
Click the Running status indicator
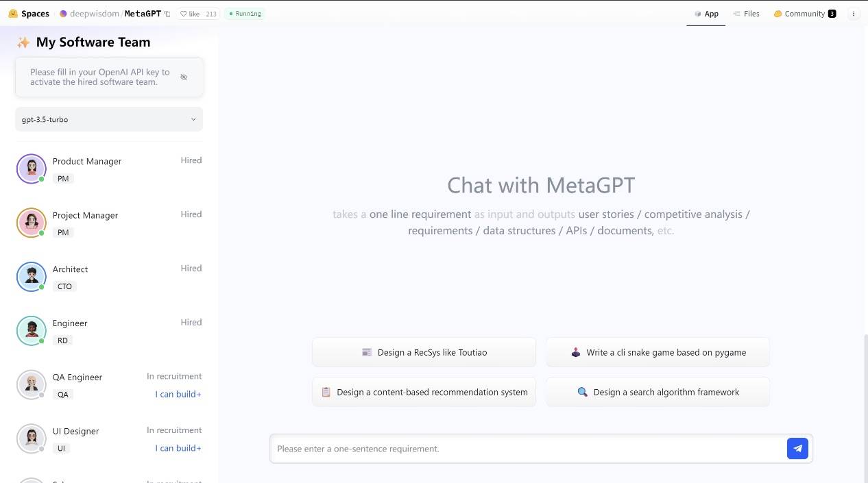tap(244, 13)
